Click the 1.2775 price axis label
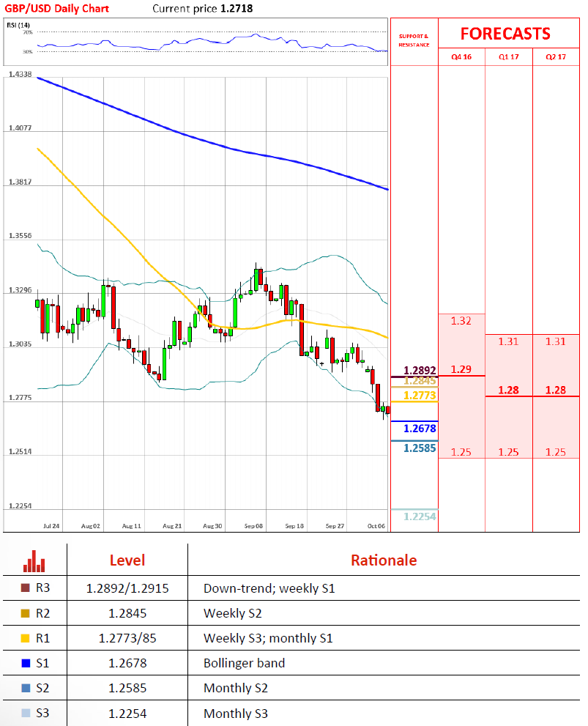 point(21,398)
